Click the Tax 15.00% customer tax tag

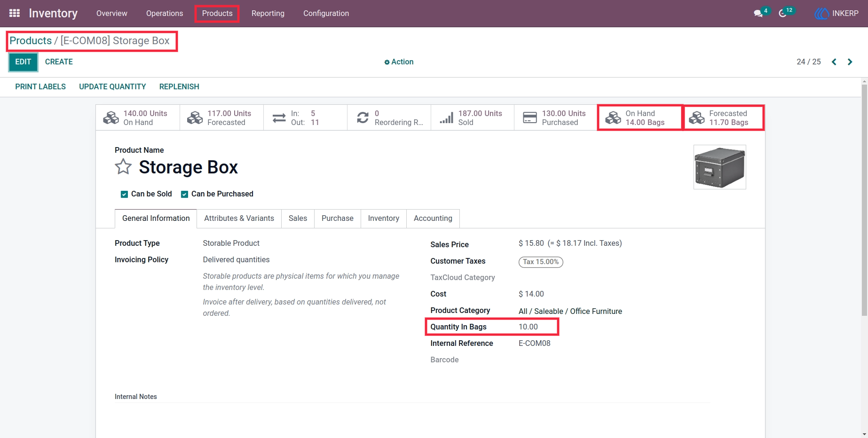click(541, 262)
